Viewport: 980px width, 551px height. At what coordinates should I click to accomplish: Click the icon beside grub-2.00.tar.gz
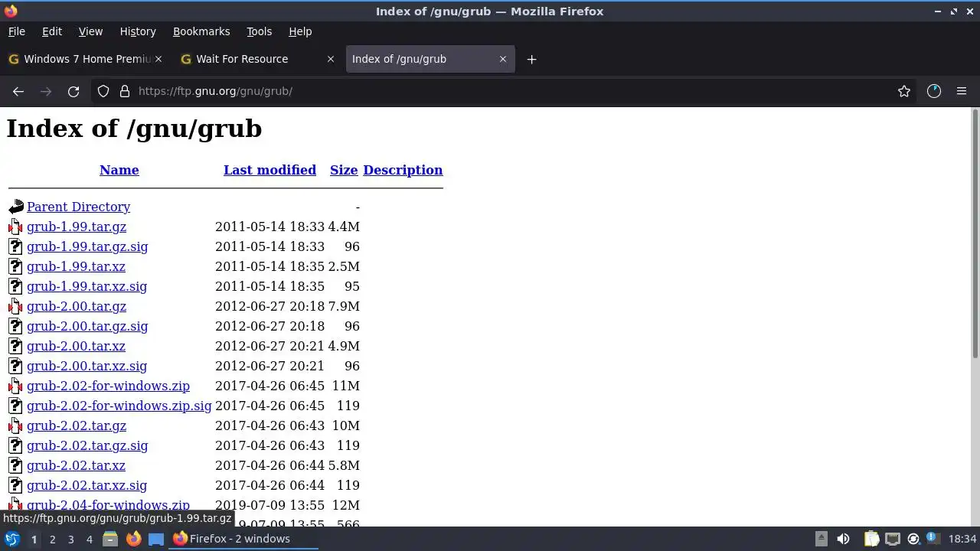16,306
